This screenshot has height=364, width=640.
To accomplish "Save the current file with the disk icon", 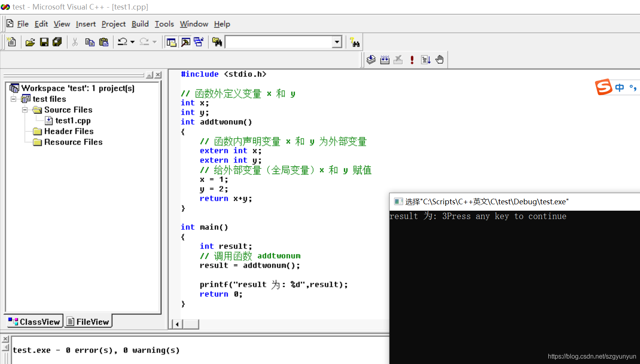I will point(44,42).
